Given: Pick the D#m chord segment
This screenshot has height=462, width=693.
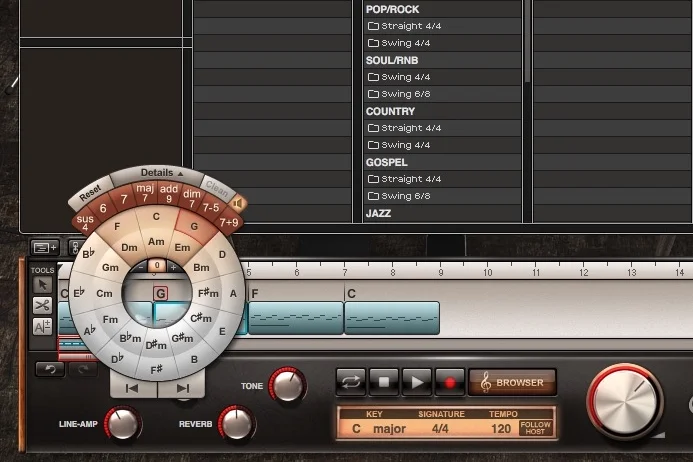Looking at the screenshot, I should tap(156, 345).
